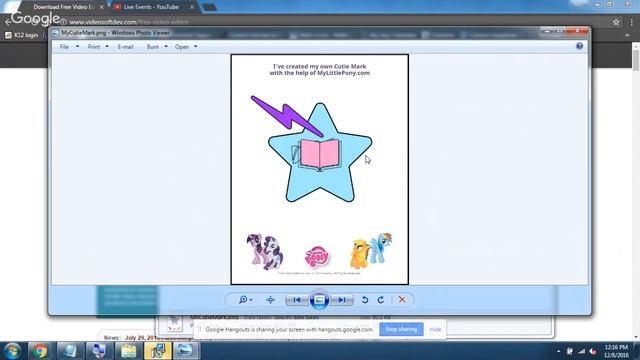The width and height of the screenshot is (640, 360).
Task: Click the taskbar clock showing 12:16 PM
Action: coord(616,351)
